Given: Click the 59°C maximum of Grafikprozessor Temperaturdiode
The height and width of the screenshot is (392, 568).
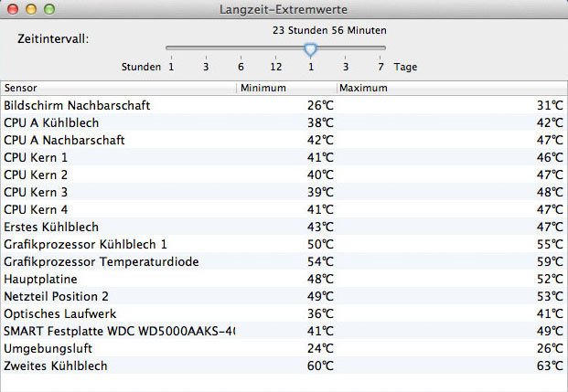Looking at the screenshot, I should click(550, 261).
